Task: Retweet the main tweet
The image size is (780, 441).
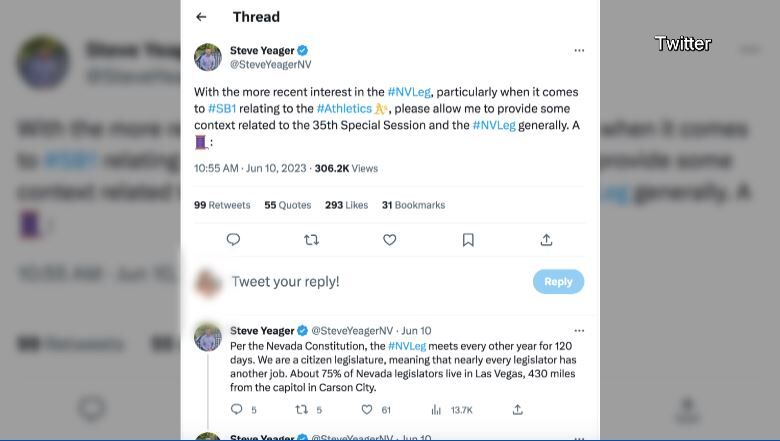Action: click(x=311, y=240)
